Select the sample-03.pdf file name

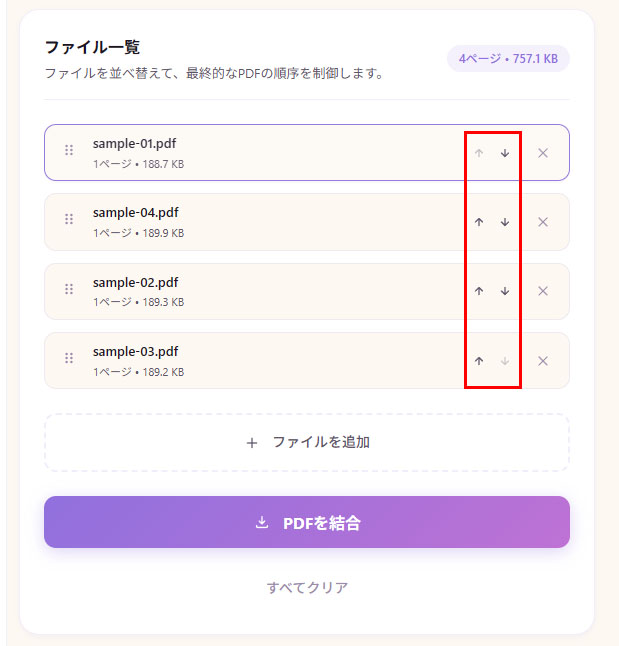point(136,351)
